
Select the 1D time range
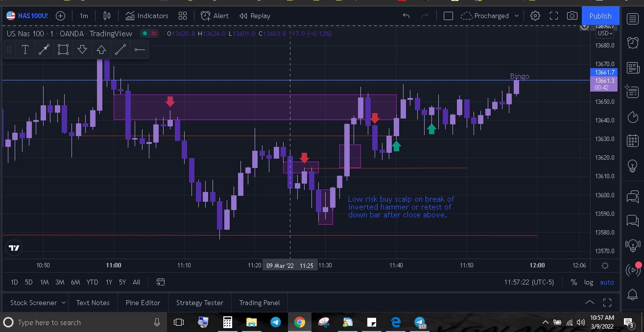[14, 282]
